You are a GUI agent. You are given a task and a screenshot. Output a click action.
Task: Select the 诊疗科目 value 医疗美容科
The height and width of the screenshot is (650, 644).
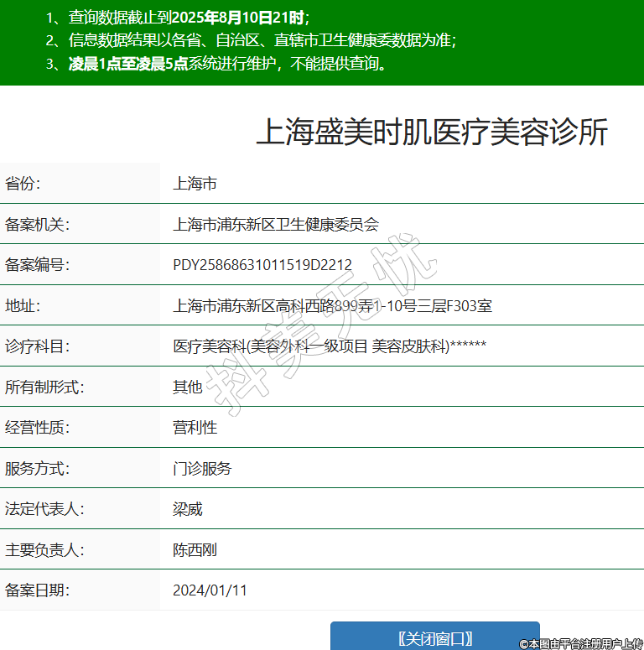click(329, 346)
